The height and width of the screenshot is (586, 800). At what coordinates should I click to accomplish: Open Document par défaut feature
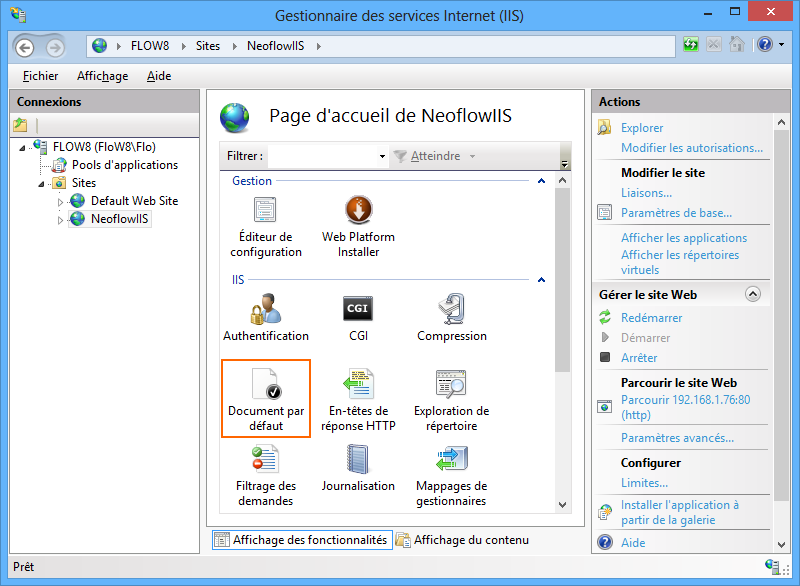(266, 399)
